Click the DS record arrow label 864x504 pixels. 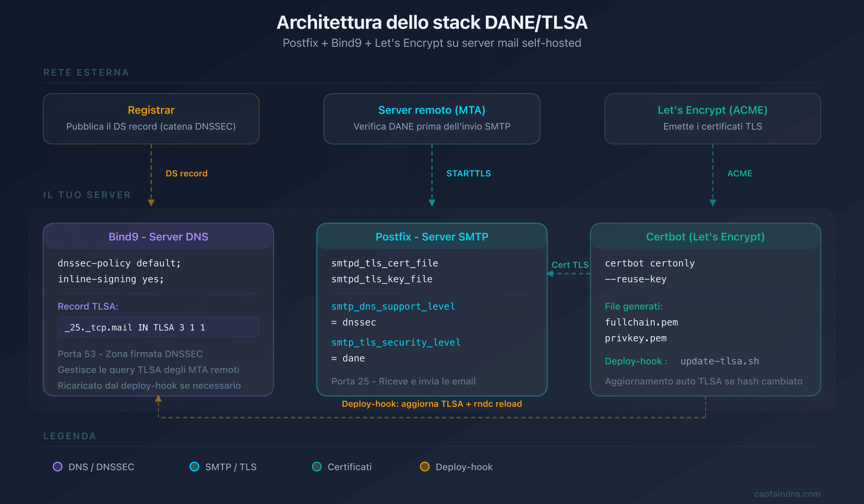(186, 174)
